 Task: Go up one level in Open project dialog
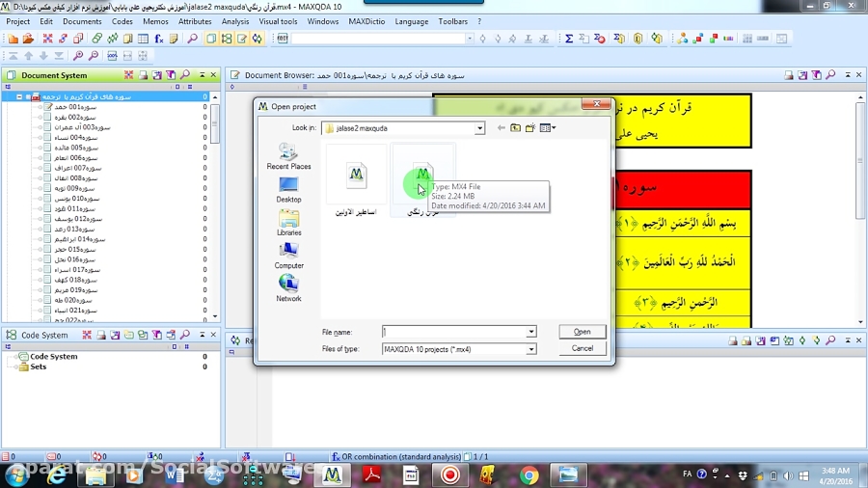pos(515,128)
